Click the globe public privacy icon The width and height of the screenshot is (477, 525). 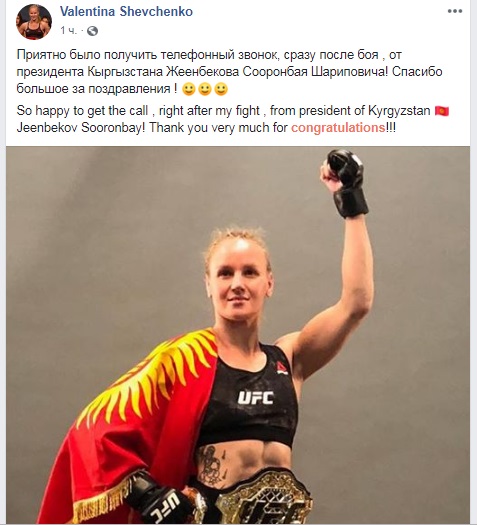point(92,31)
